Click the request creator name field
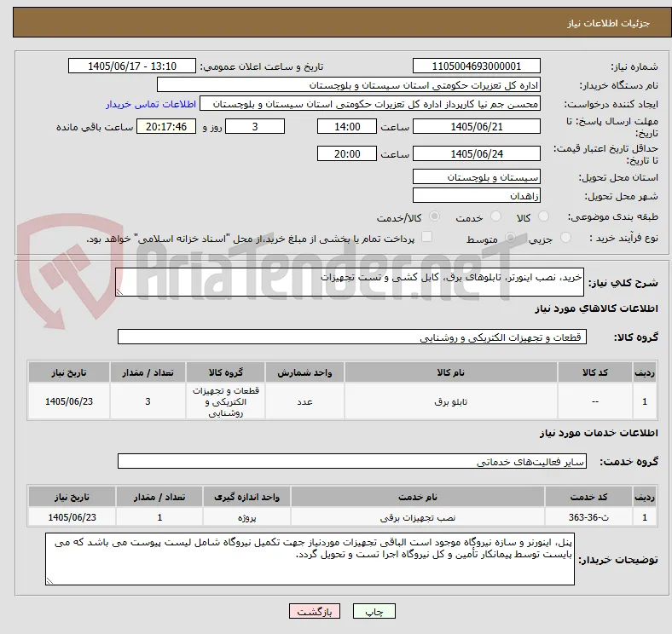Screen dimensions: 672x634 tap(370, 104)
